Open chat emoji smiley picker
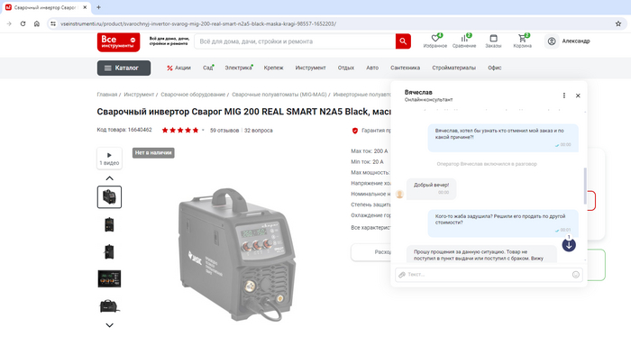Screen dimensions: 631x364 pos(576,275)
